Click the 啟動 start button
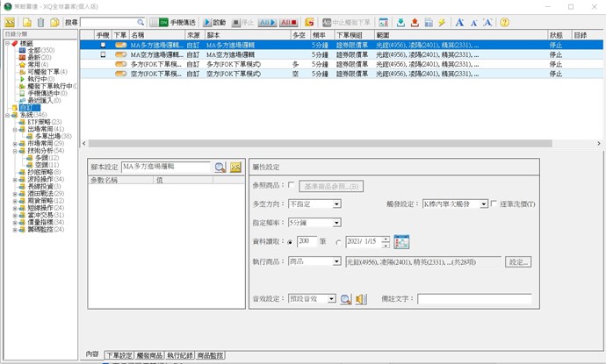 pos(214,22)
